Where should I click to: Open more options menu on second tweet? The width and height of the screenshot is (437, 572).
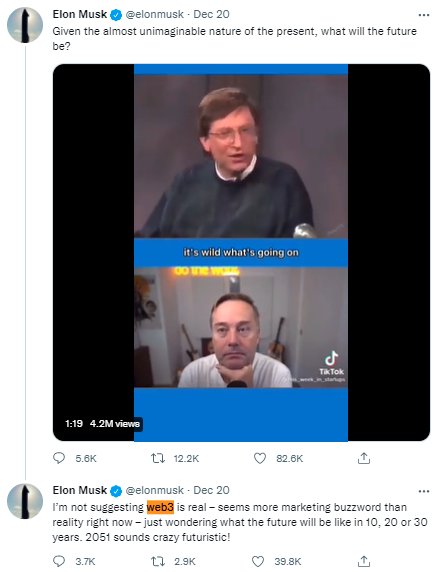(424, 491)
